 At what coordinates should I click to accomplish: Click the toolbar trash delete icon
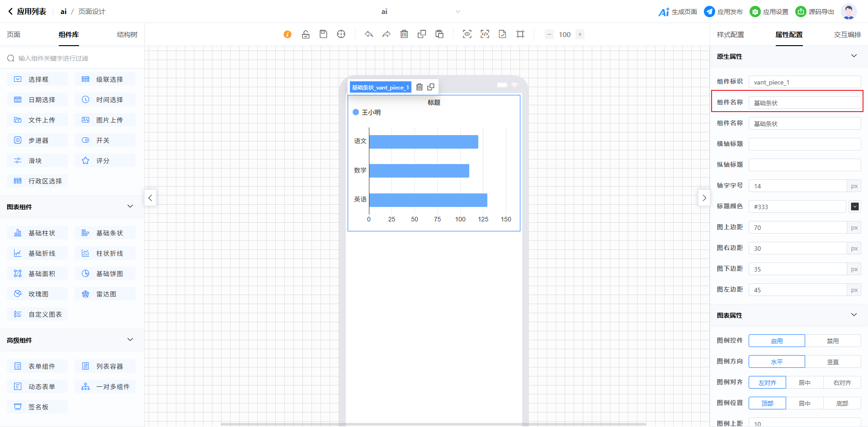pos(404,34)
